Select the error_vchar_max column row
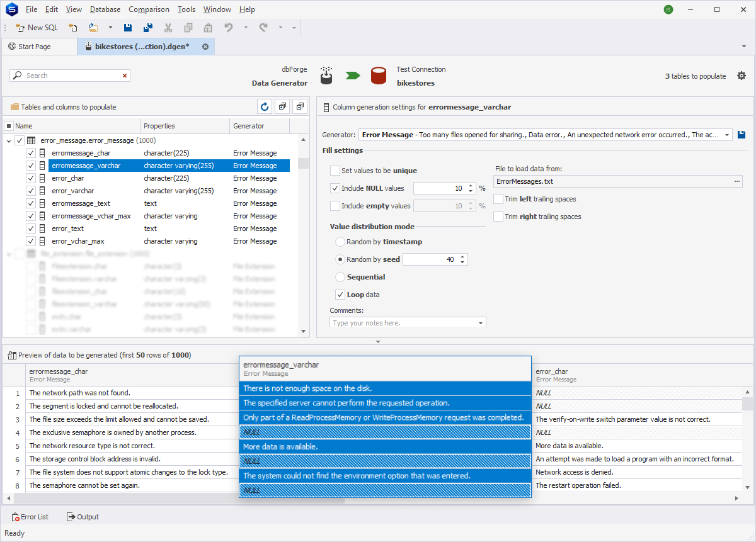This screenshot has height=542, width=756. pyautogui.click(x=169, y=241)
